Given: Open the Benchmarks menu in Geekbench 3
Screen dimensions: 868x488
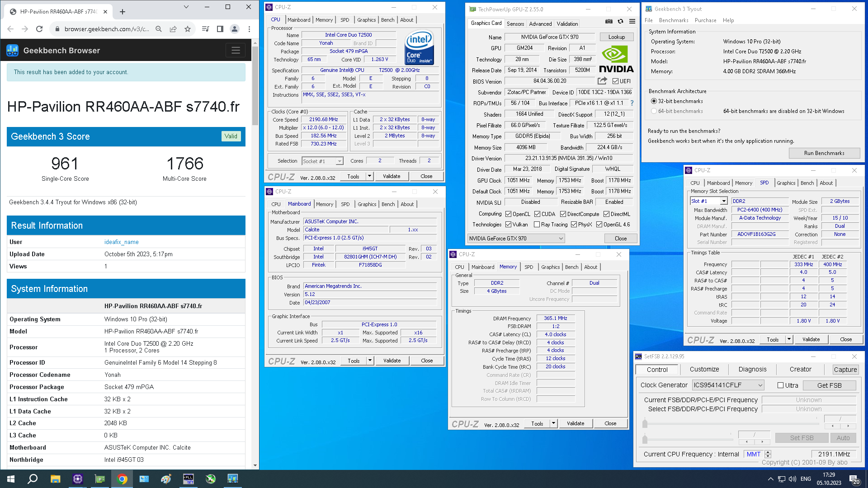Looking at the screenshot, I should 674,20.
